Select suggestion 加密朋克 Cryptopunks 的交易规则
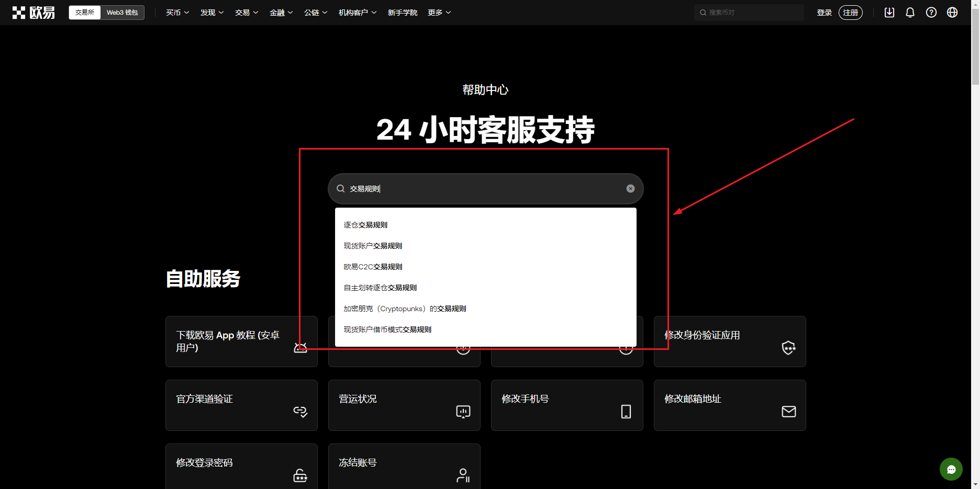The image size is (980, 489). (486, 309)
